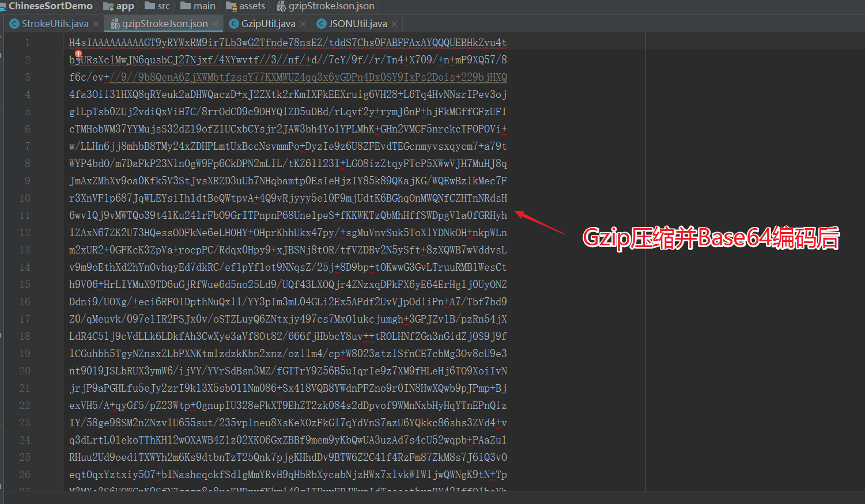This screenshot has height=504, width=865.
Task: Place cursor in line starting 'LdR4C5lj9cVdLLk6LDkf'
Action: [x=288, y=336]
